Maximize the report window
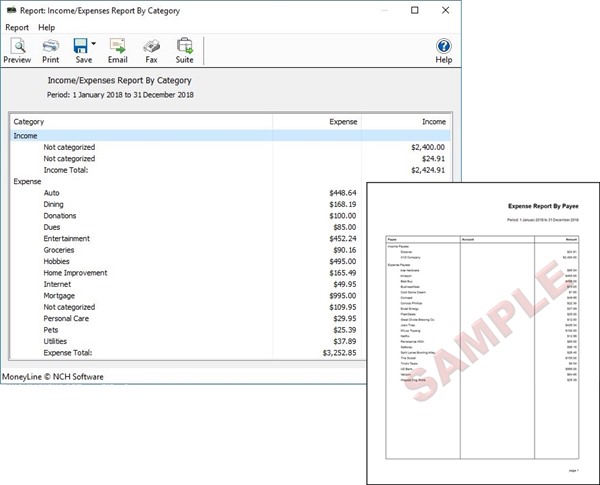600x485 pixels. [414, 10]
